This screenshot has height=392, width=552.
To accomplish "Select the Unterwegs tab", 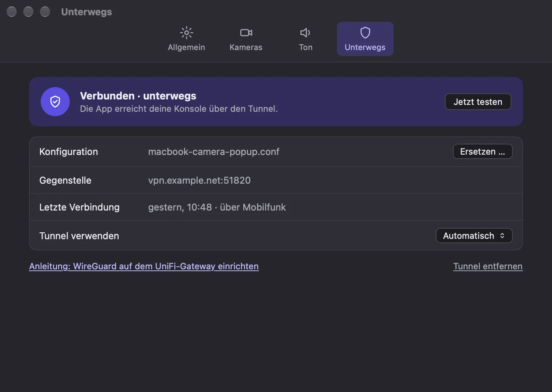I will (x=365, y=39).
